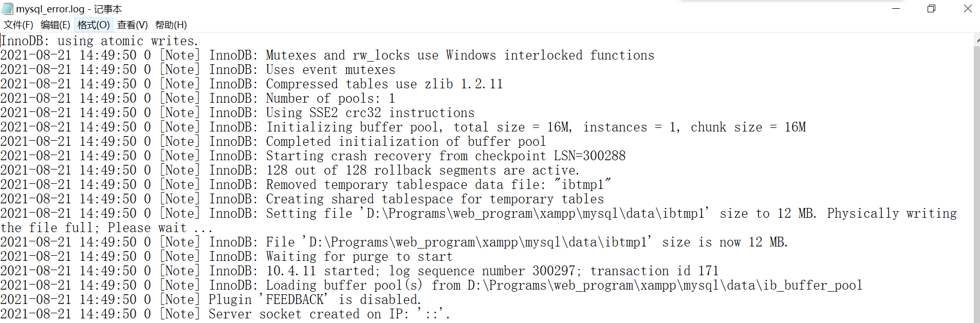The height and width of the screenshot is (323, 980).
Task: Place cursor on the 'InnoDB: using atomic writes.' line
Action: 99,41
